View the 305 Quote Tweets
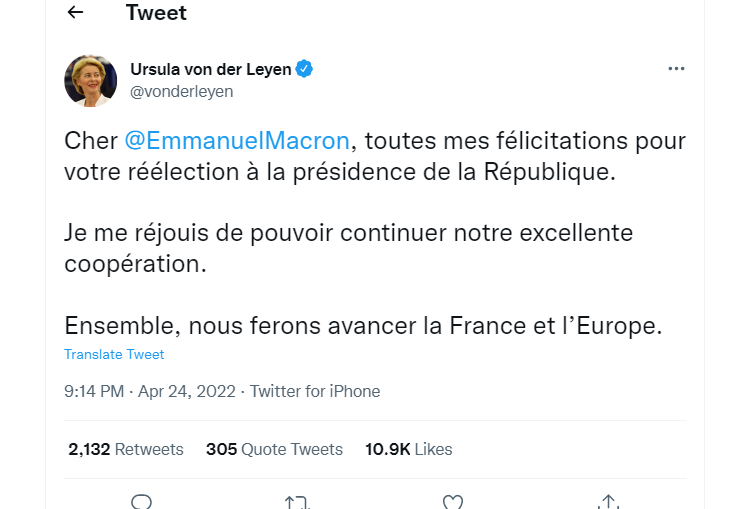The image size is (734, 509). 274,449
